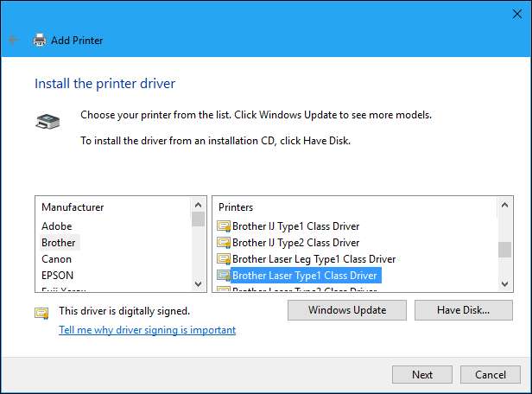
Task: Click the Brother IJ Type1 Class Driver icon
Action: coord(224,226)
